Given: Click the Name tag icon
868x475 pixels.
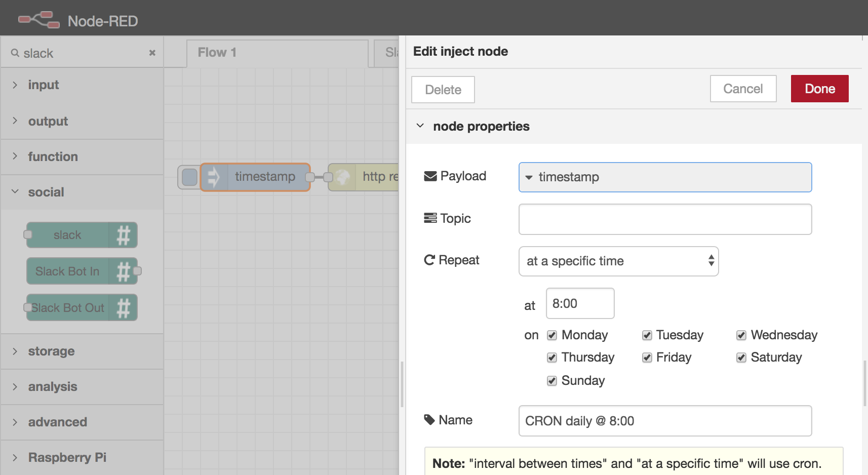Looking at the screenshot, I should point(429,420).
